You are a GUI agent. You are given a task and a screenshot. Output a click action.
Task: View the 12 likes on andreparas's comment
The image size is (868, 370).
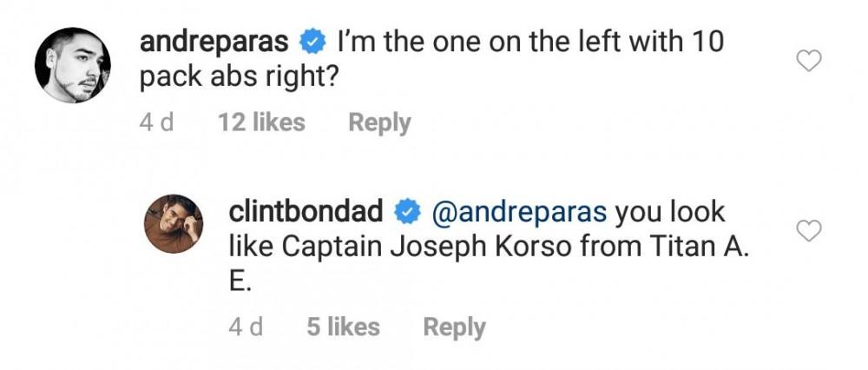pos(262,123)
